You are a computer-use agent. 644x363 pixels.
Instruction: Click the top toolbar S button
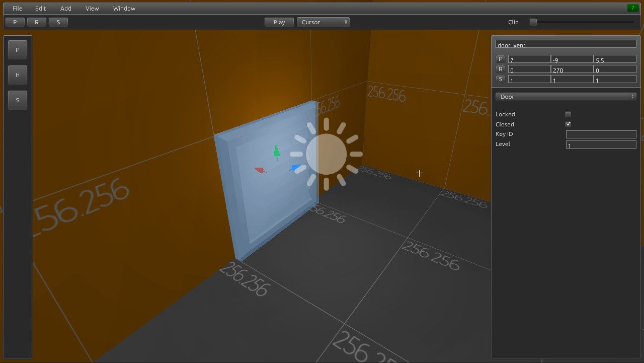(58, 22)
